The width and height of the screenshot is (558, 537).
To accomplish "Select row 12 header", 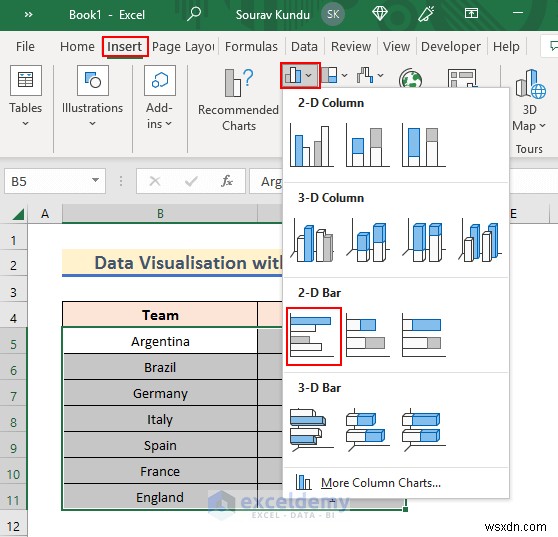I will tap(14, 527).
